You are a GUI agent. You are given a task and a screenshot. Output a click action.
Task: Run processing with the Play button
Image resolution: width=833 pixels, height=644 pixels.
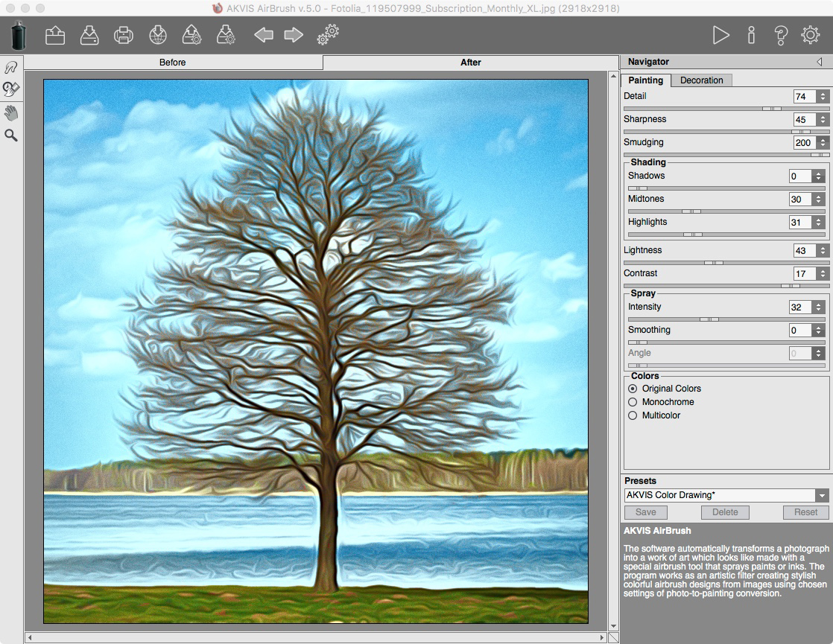(x=720, y=35)
